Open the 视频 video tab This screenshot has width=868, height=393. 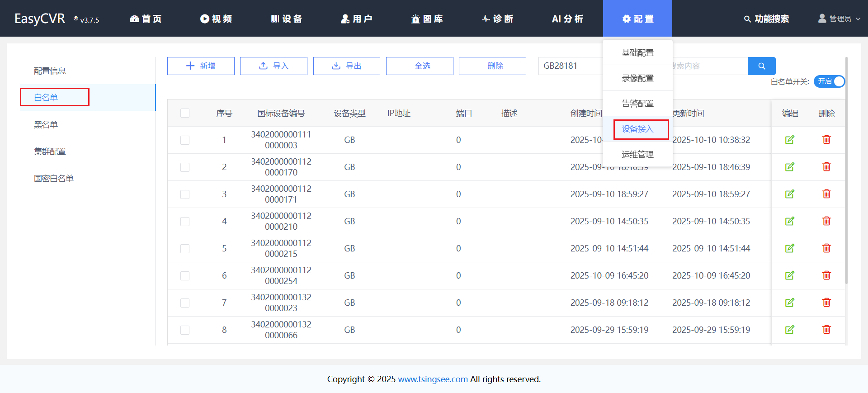[x=216, y=19]
